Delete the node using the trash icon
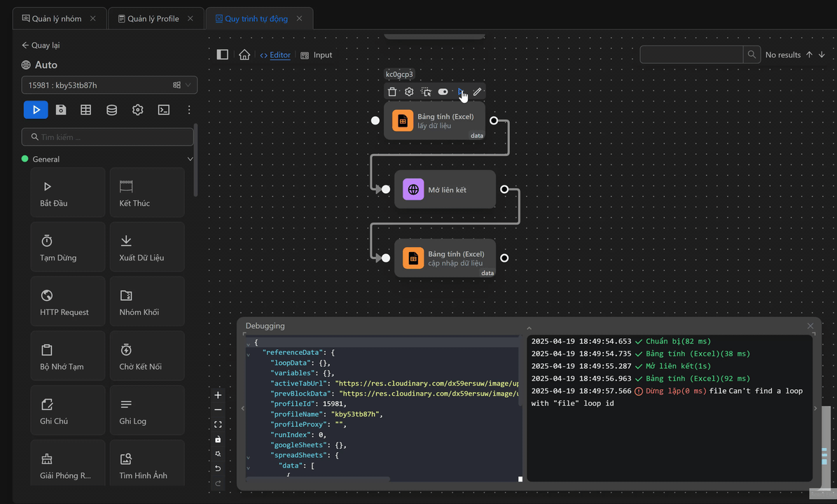 392,92
